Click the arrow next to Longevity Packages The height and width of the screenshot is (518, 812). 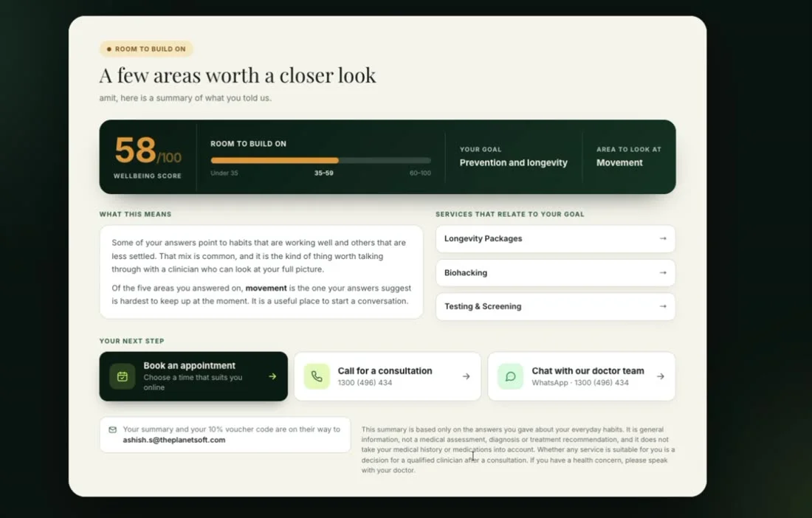click(663, 238)
